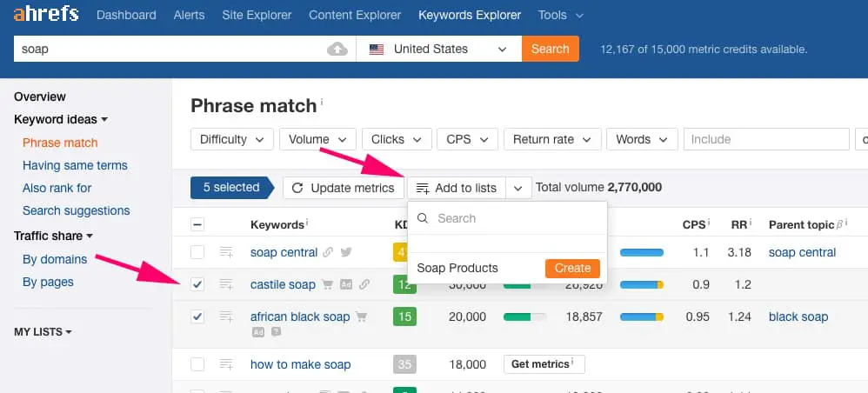Click blue traffic bar in soap central row

click(x=642, y=253)
